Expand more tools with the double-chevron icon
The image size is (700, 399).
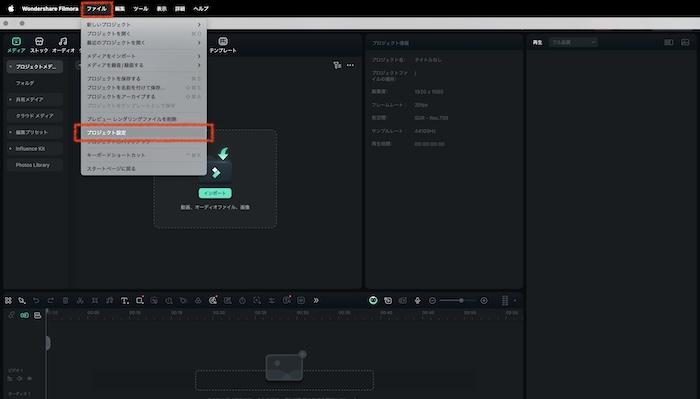pyautogui.click(x=316, y=301)
